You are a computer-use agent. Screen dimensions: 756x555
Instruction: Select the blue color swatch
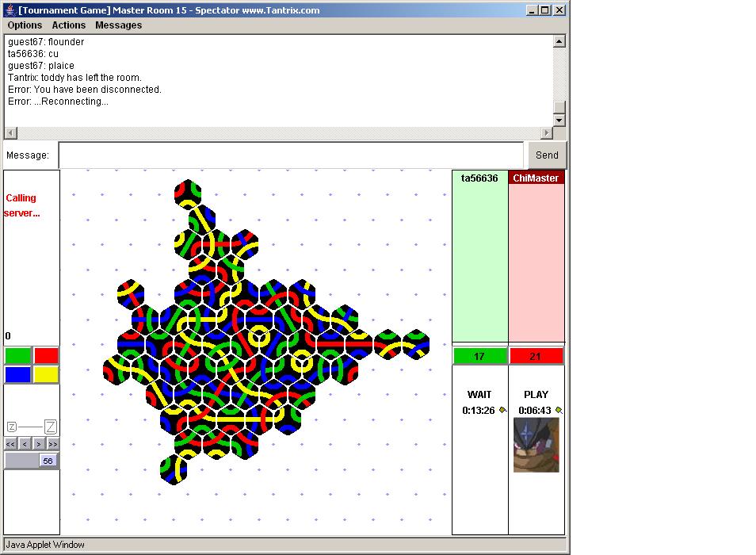[x=17, y=374]
